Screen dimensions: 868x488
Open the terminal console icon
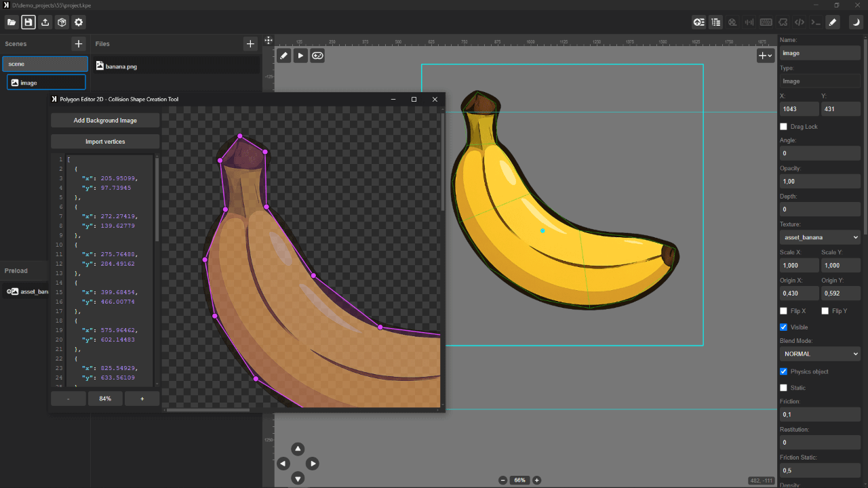[x=816, y=22]
